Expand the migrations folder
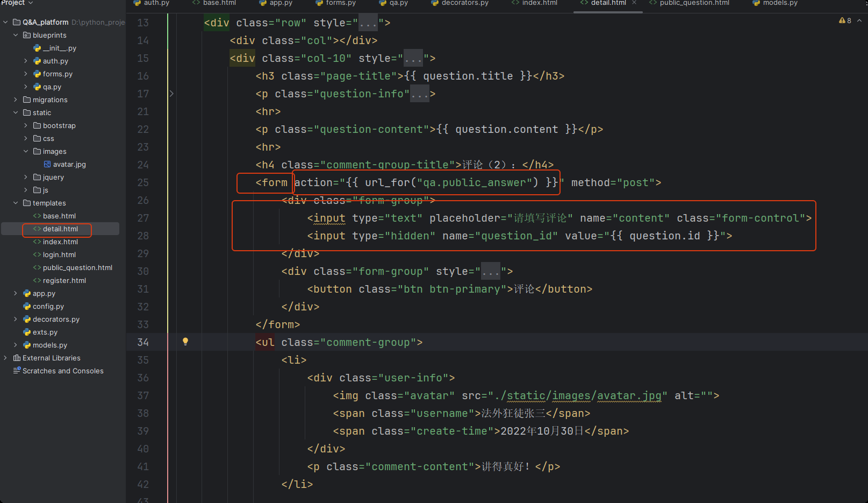Image resolution: width=868 pixels, height=503 pixels. pyautogui.click(x=16, y=100)
